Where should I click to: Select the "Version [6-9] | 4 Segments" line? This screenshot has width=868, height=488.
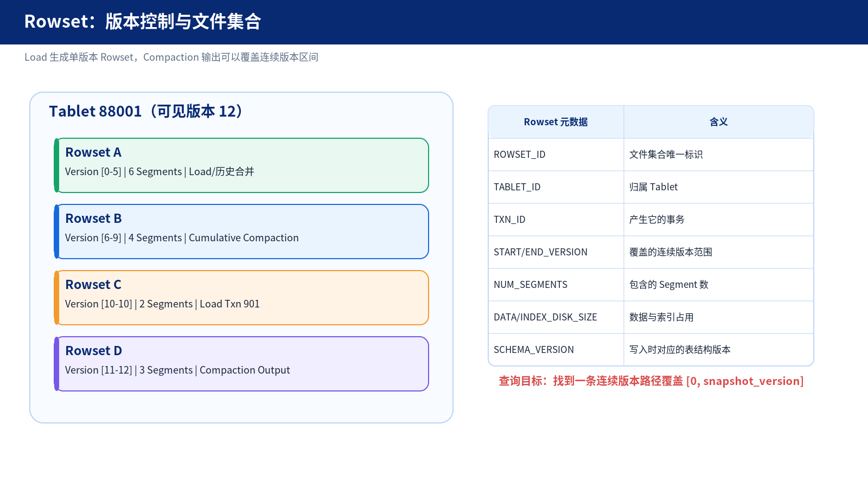(x=182, y=238)
